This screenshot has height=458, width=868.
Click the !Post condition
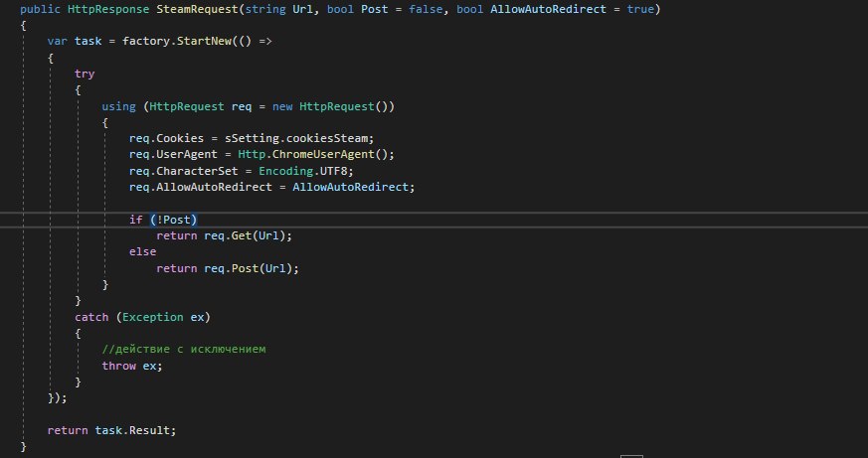tap(173, 220)
